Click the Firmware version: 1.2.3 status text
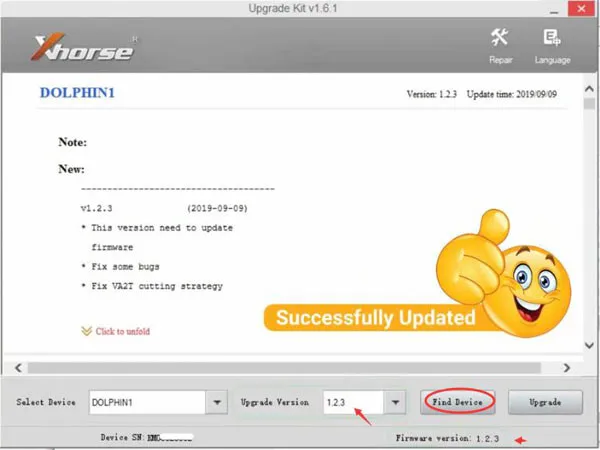Viewport: 600px width, 450px height. pyautogui.click(x=447, y=438)
